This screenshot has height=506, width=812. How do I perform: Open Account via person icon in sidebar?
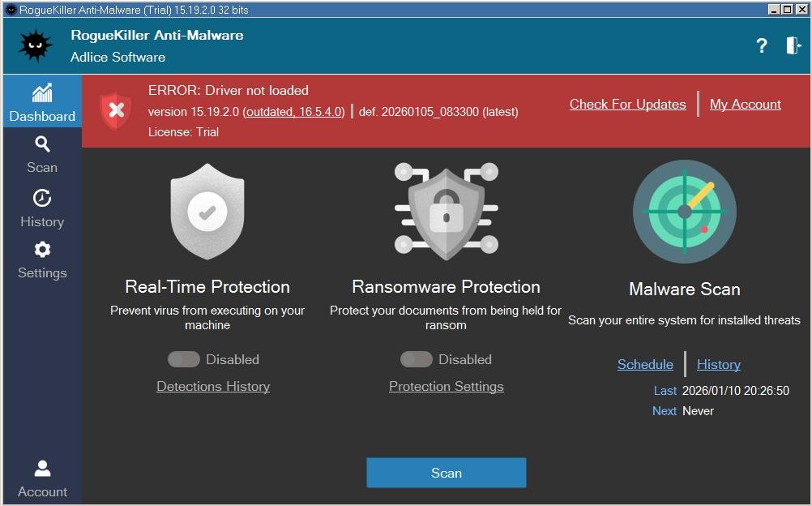tap(42, 469)
